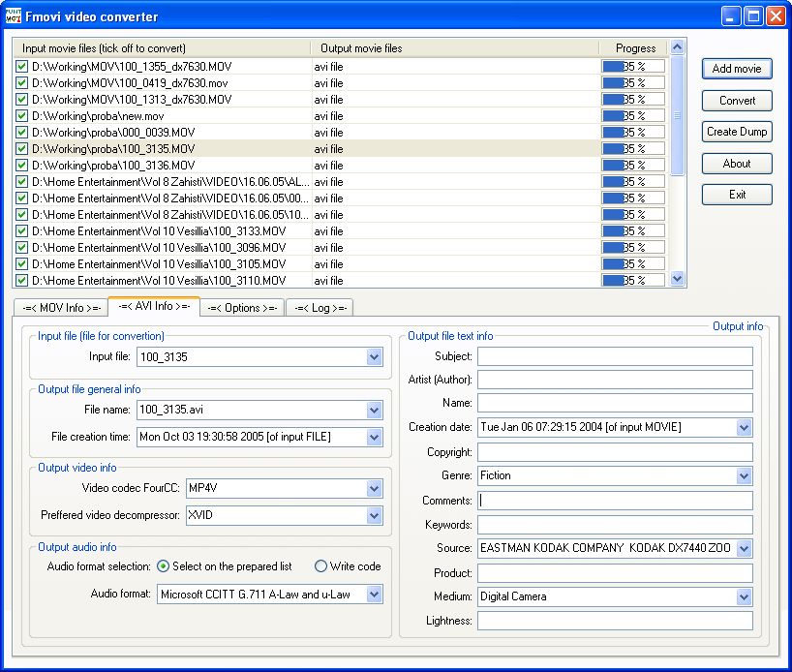Toggle checkbox for new.mov file
The height and width of the screenshot is (672, 792).
pos(22,116)
